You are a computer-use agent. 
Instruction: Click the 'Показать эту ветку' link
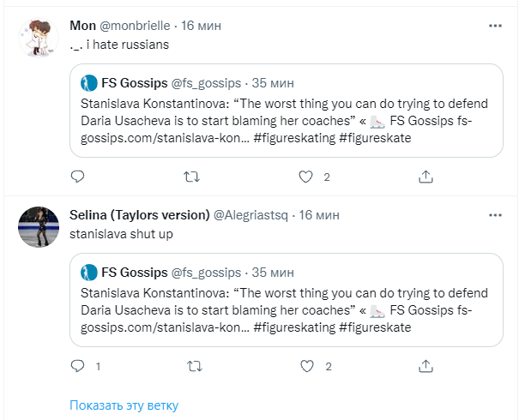[x=124, y=405]
